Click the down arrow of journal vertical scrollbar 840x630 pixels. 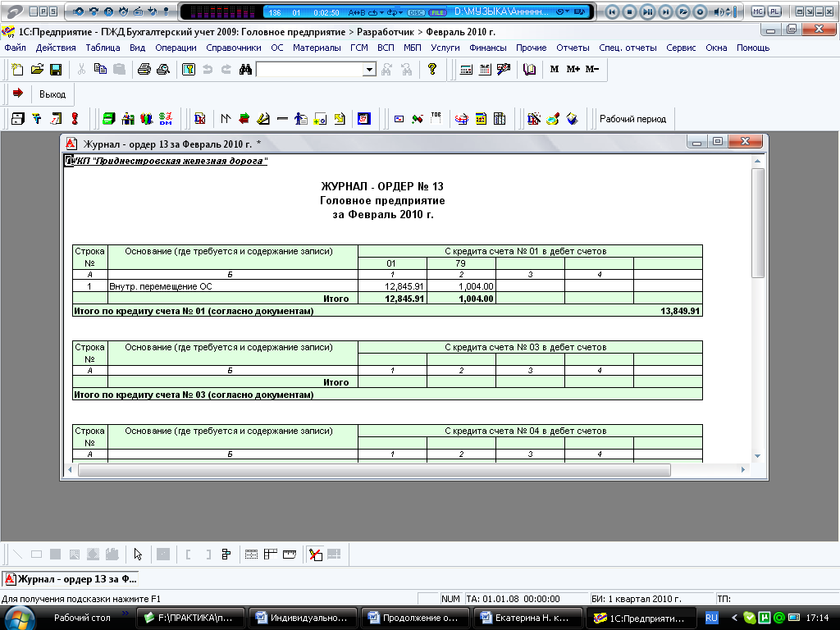757,456
